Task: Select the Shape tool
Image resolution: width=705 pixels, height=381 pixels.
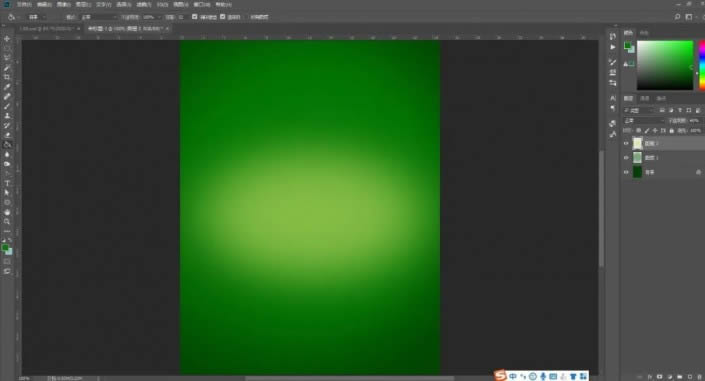Action: tap(7, 202)
